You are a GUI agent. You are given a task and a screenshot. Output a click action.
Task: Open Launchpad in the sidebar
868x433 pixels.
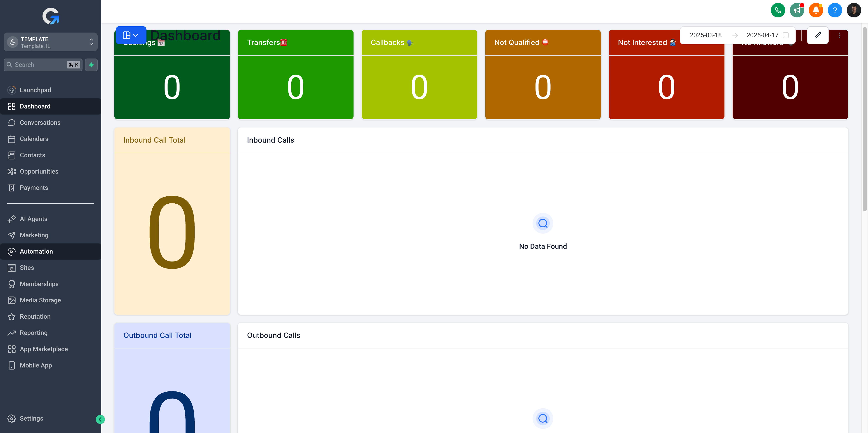tap(51, 90)
